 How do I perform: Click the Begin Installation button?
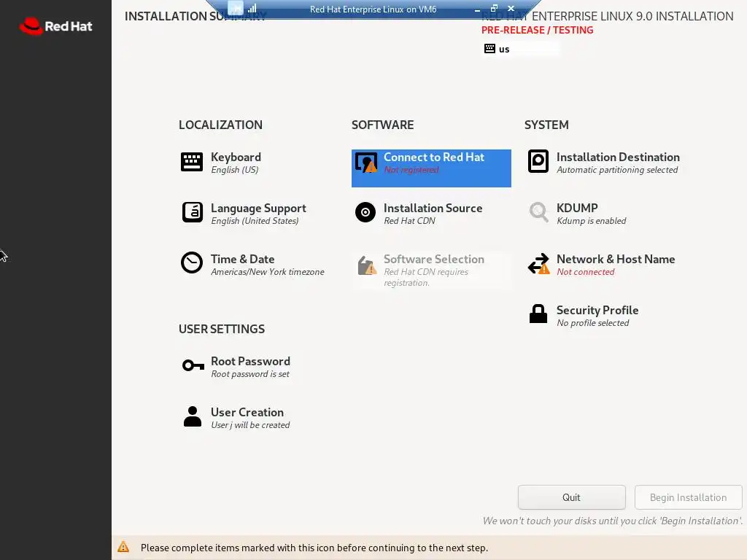click(689, 497)
